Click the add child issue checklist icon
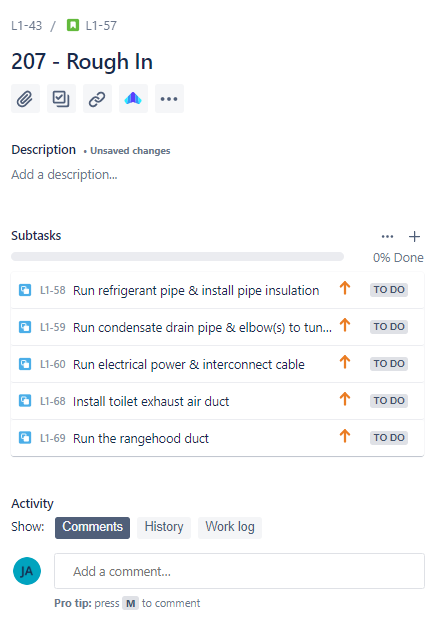This screenshot has height=639, width=440. 61,99
